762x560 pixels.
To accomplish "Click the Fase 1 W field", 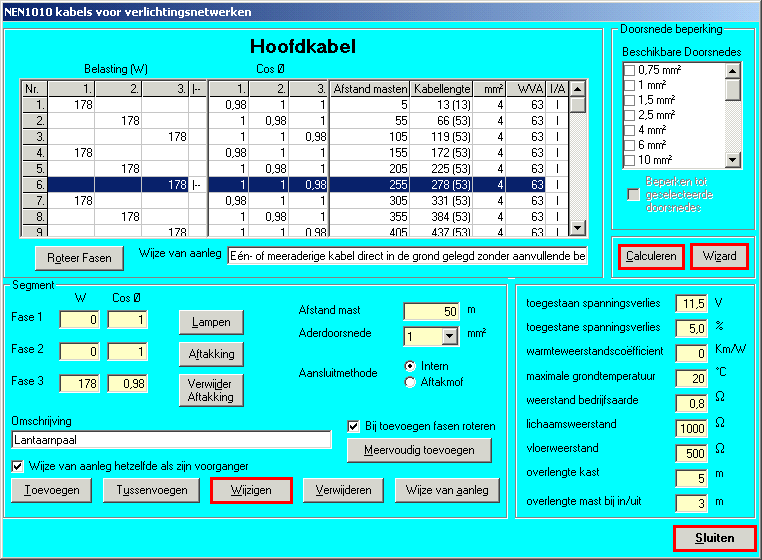I will [79, 320].
